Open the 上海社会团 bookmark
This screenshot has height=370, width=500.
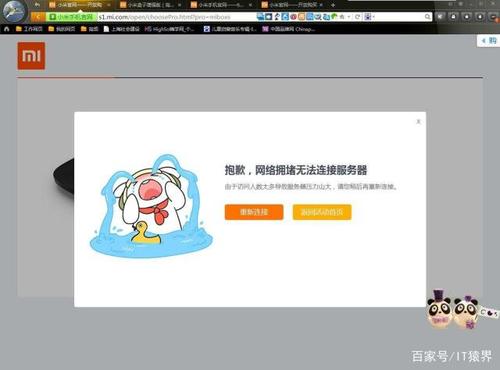click(122, 29)
